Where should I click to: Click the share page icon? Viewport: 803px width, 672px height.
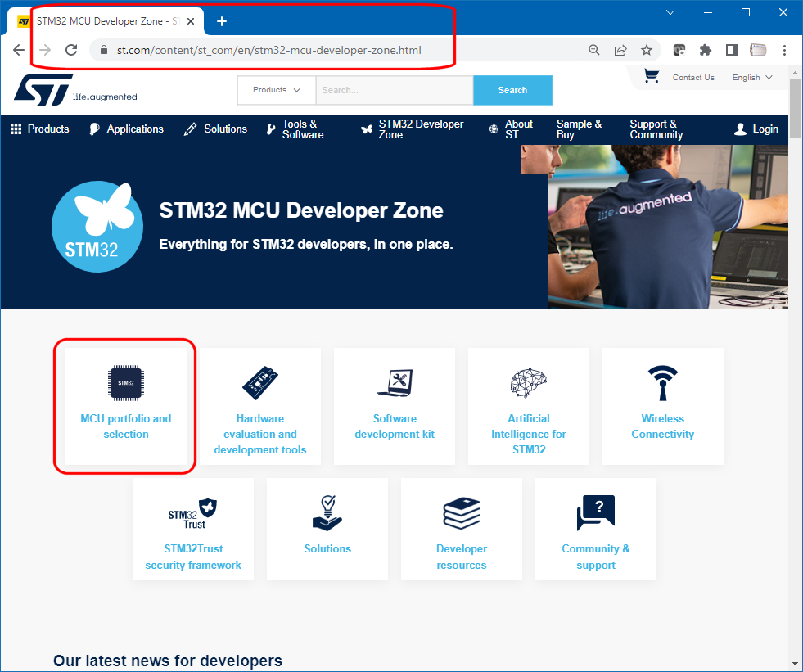pos(620,50)
